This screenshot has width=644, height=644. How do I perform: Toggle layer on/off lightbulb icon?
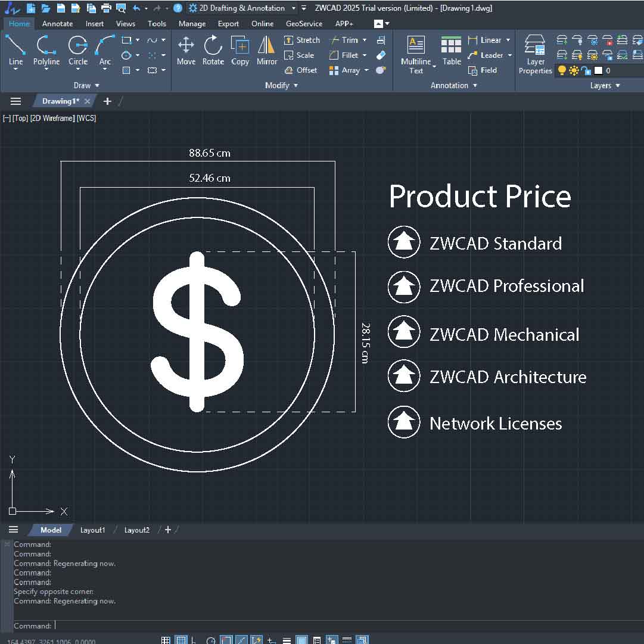562,70
